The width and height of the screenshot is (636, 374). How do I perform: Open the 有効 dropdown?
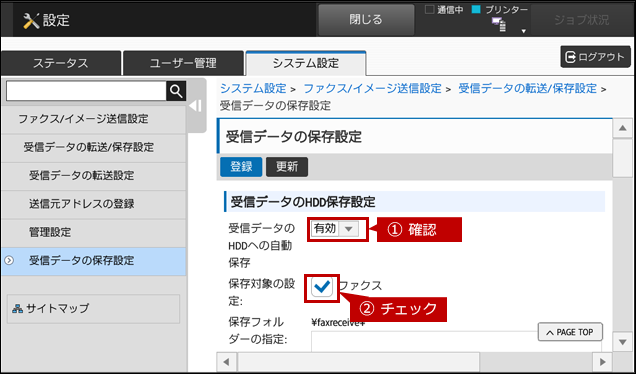coord(335,229)
